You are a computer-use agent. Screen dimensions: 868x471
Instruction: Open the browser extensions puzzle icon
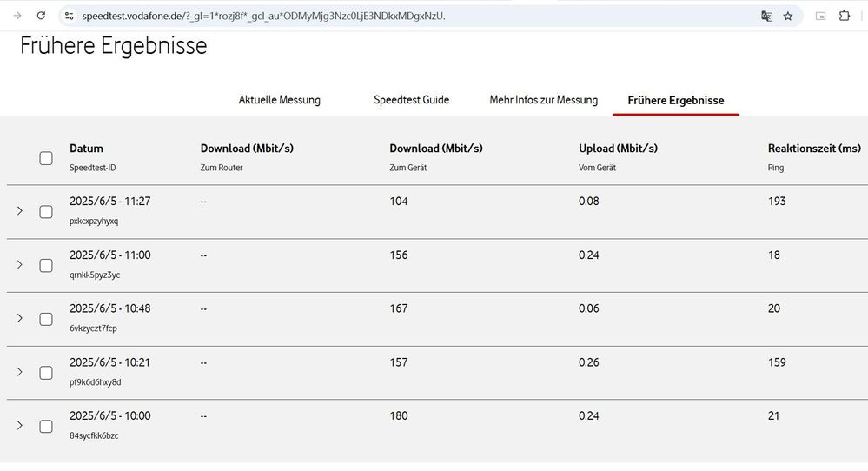coord(844,16)
